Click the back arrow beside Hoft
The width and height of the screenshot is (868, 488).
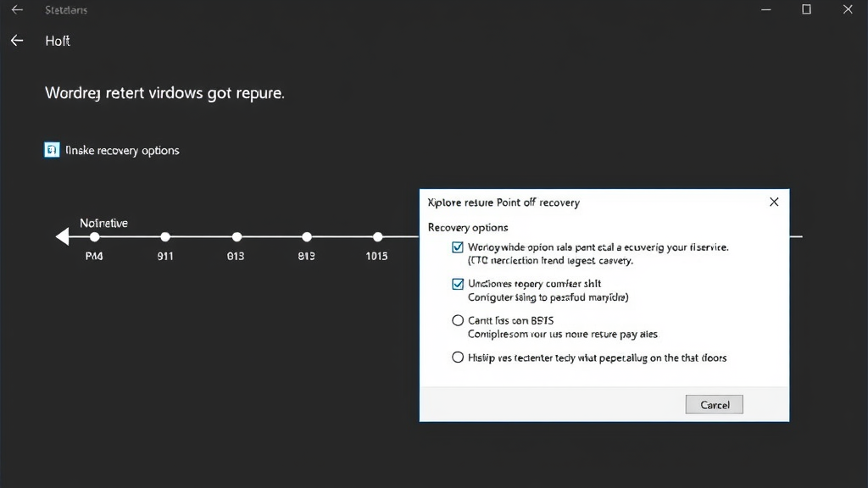tap(17, 40)
